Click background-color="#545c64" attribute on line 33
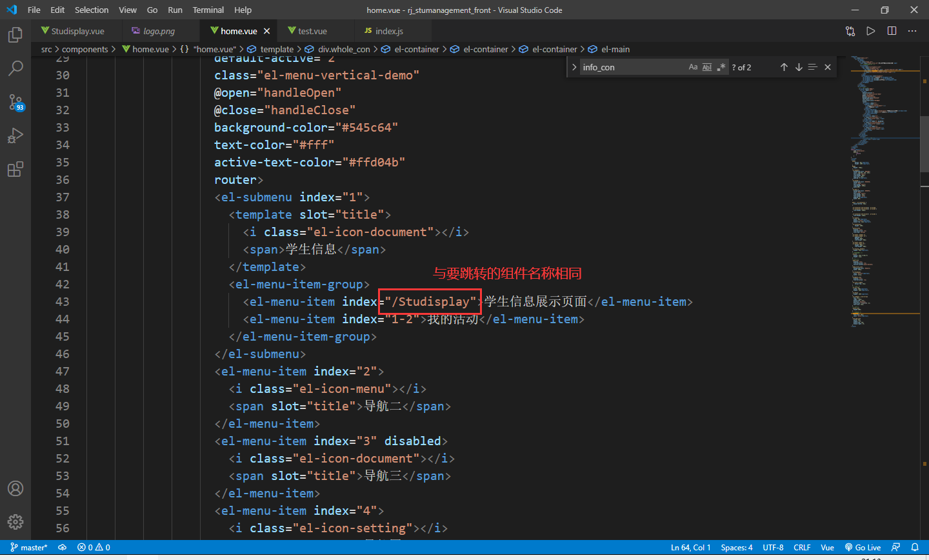 [x=306, y=127]
